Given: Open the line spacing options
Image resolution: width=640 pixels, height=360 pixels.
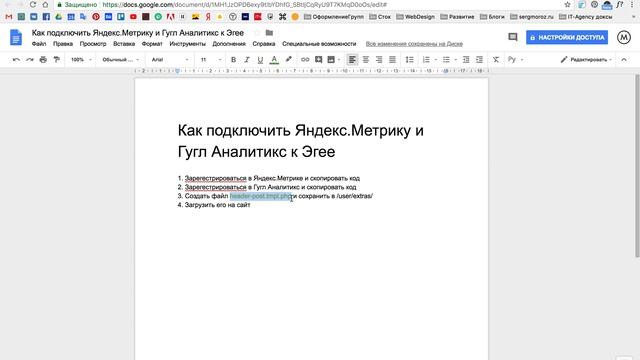Looking at the screenshot, I should (409, 60).
